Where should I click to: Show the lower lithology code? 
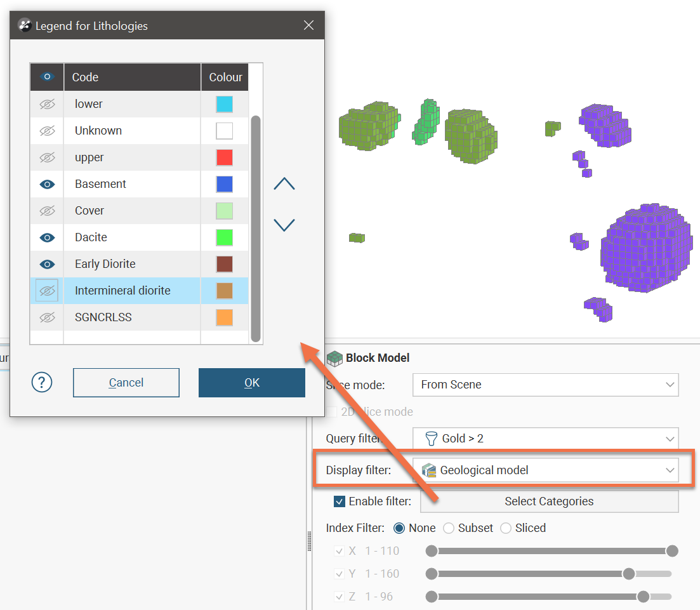pos(47,104)
